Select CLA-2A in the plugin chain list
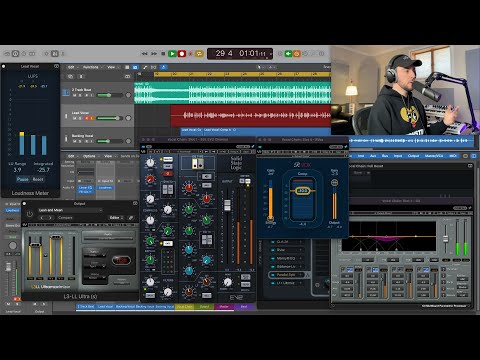The image size is (480, 360). pos(286,242)
